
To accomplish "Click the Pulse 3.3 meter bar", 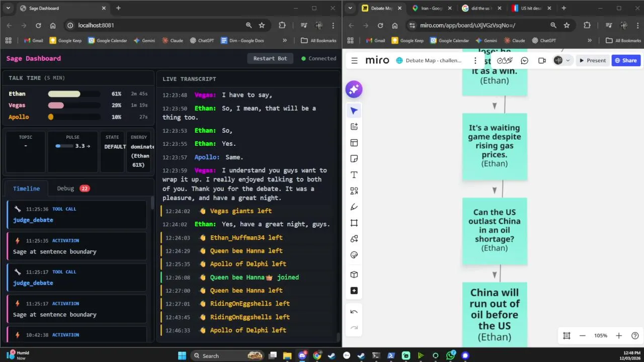I will click(64, 146).
